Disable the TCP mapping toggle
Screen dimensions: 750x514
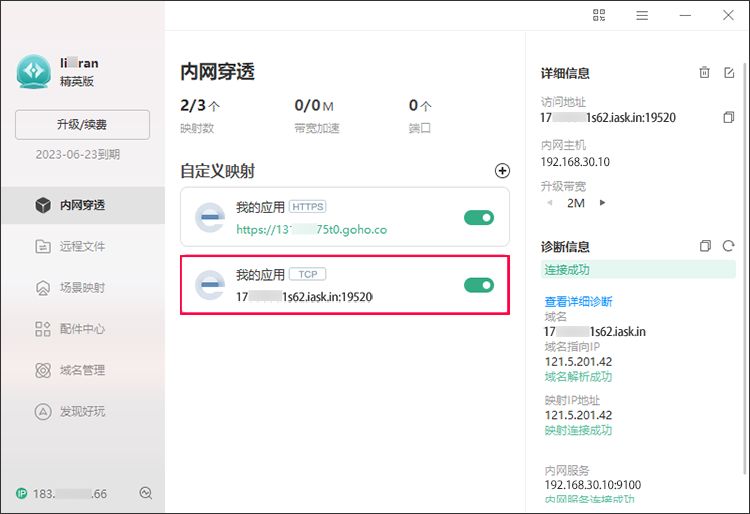click(x=479, y=285)
